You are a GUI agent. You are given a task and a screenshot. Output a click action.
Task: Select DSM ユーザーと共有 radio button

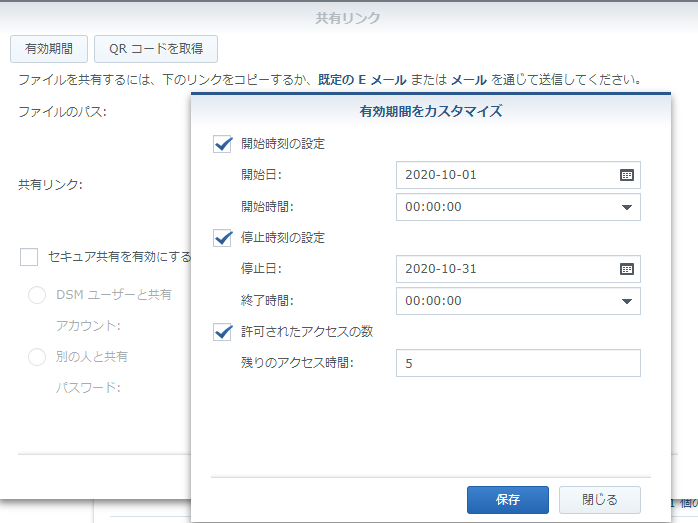click(x=37, y=295)
